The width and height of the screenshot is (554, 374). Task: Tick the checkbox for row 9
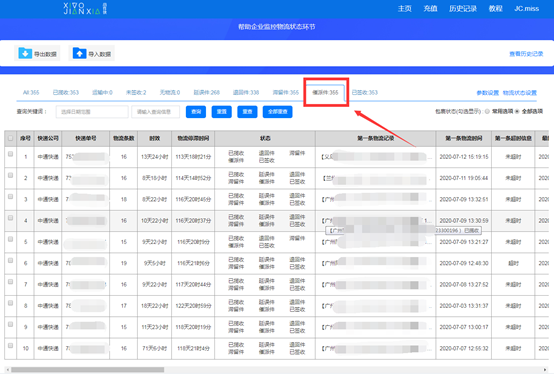click(x=11, y=324)
